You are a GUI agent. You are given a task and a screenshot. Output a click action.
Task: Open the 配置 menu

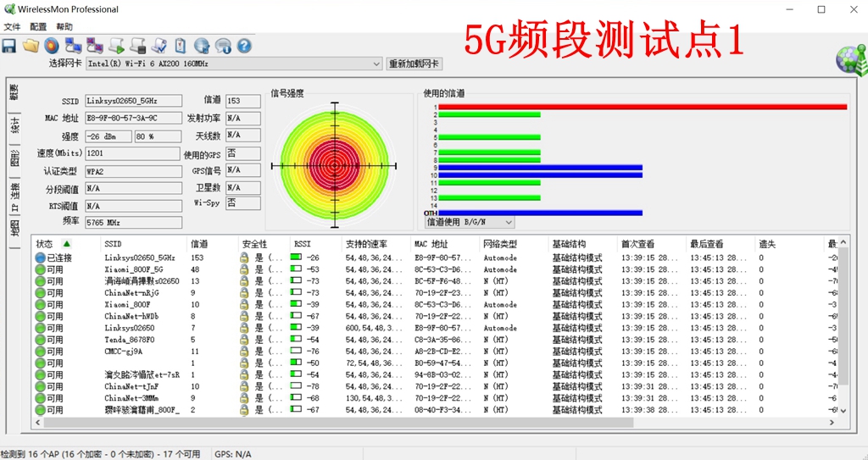[38, 27]
